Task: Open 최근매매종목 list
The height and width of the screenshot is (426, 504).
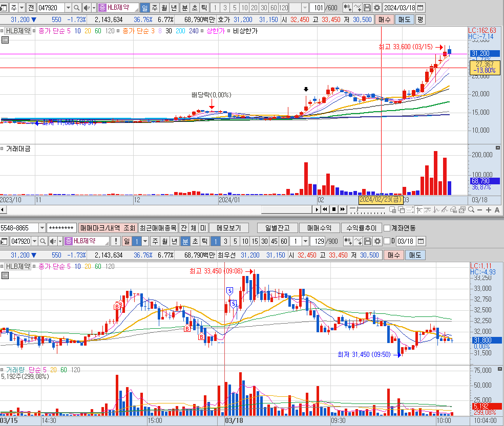Action: coord(158,228)
